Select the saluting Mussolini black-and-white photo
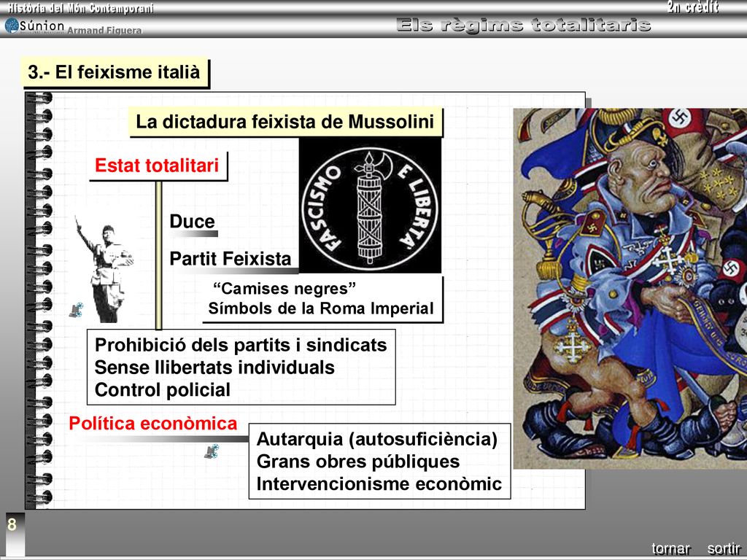 tap(104, 268)
